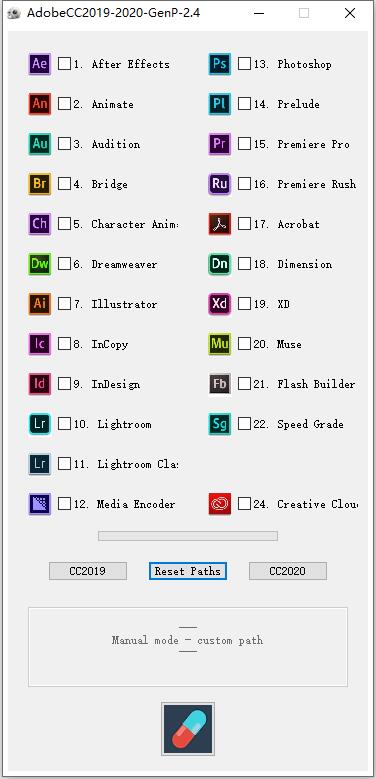Viewport: 376px width, 779px height.
Task: Click the Creative Cloud red icon
Action: click(x=220, y=504)
